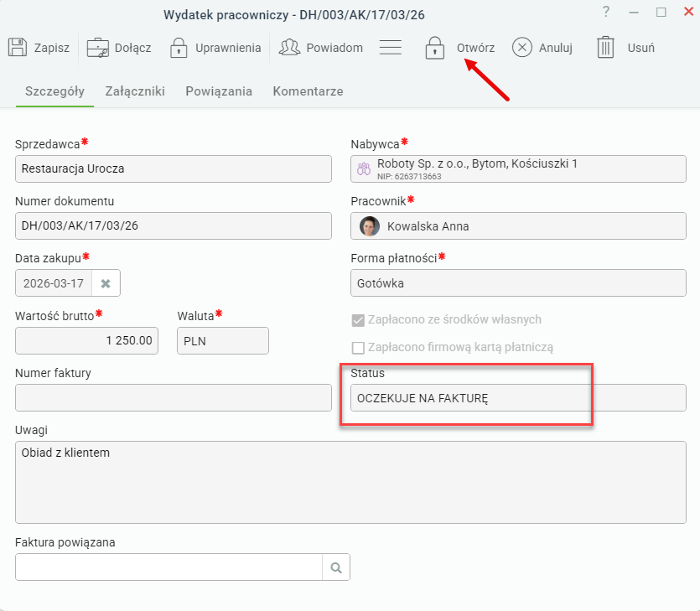The image size is (700, 611).
Task: Open the Status field selector
Action: point(518,397)
